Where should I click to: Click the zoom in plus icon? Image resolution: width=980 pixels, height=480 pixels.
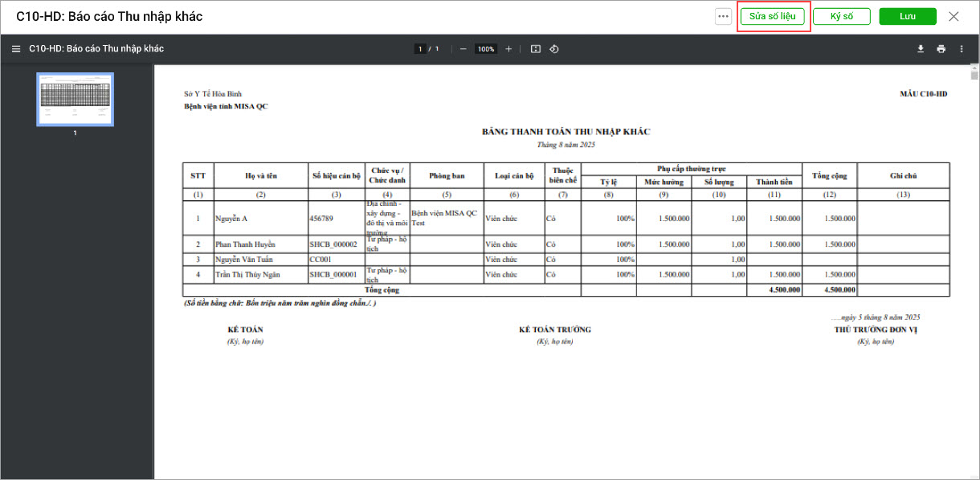pyautogui.click(x=508, y=49)
